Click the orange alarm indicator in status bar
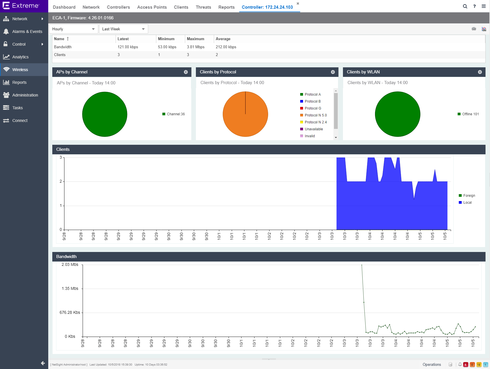The image size is (490, 369). 472,364
